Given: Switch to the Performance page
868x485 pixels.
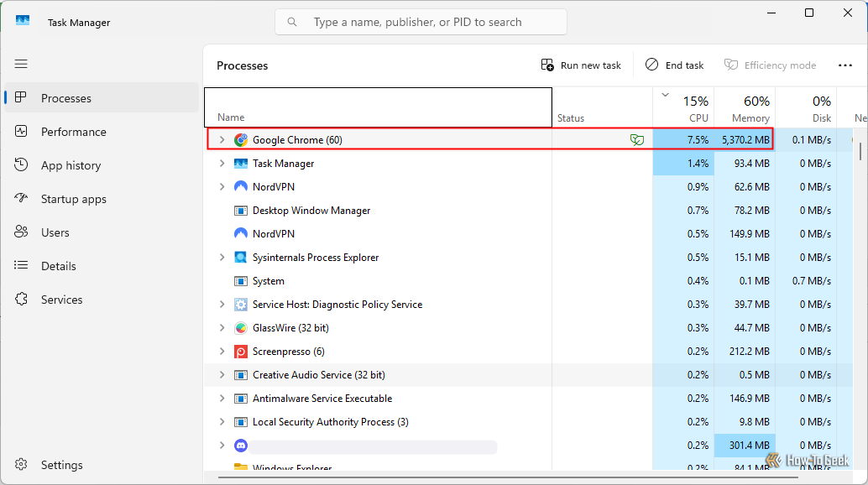Looking at the screenshot, I should tap(102, 132).
